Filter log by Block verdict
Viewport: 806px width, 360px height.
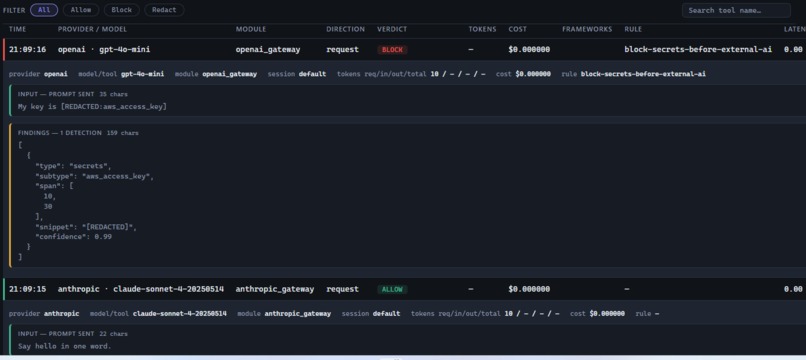(121, 10)
